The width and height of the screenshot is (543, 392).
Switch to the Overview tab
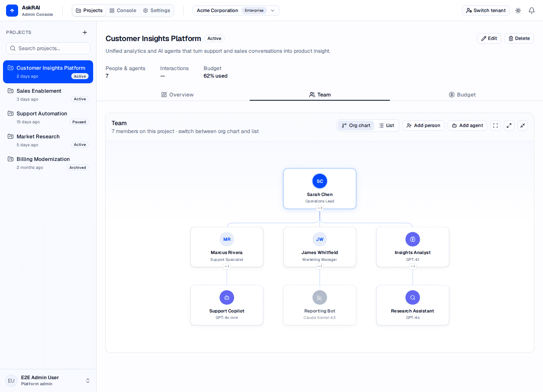(x=177, y=95)
